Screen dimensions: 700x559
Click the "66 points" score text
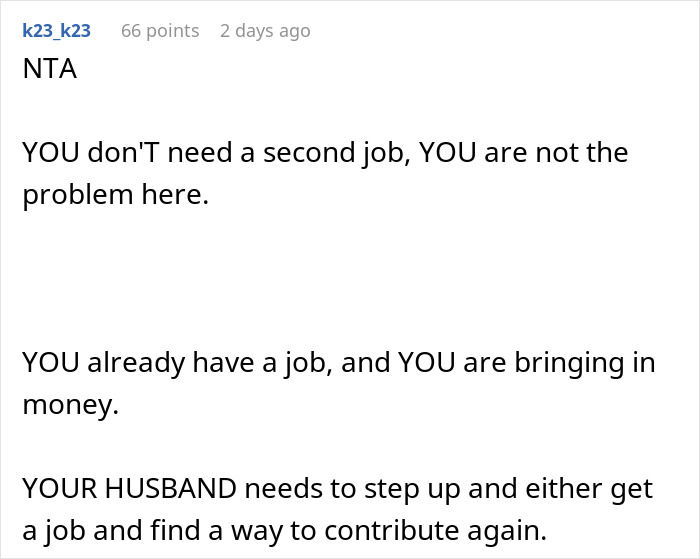pos(160,31)
